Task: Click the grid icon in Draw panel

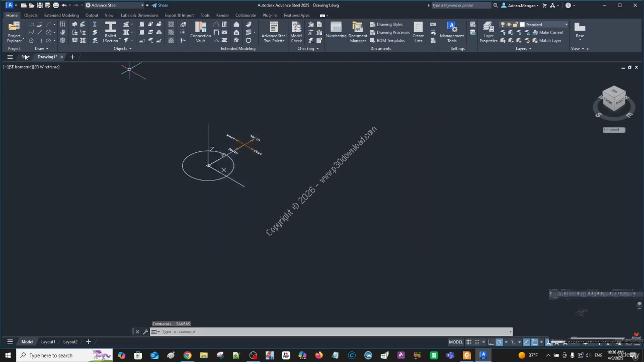Action: 62,24
